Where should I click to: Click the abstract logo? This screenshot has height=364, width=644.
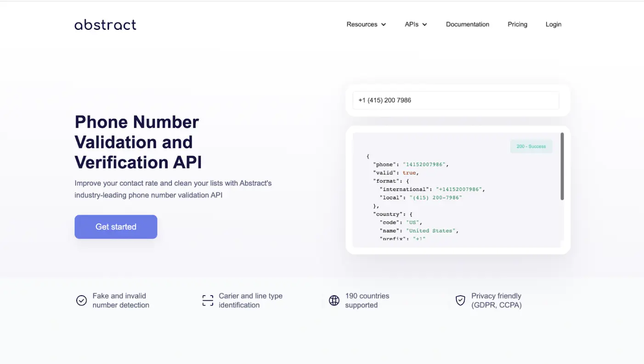coord(105,24)
